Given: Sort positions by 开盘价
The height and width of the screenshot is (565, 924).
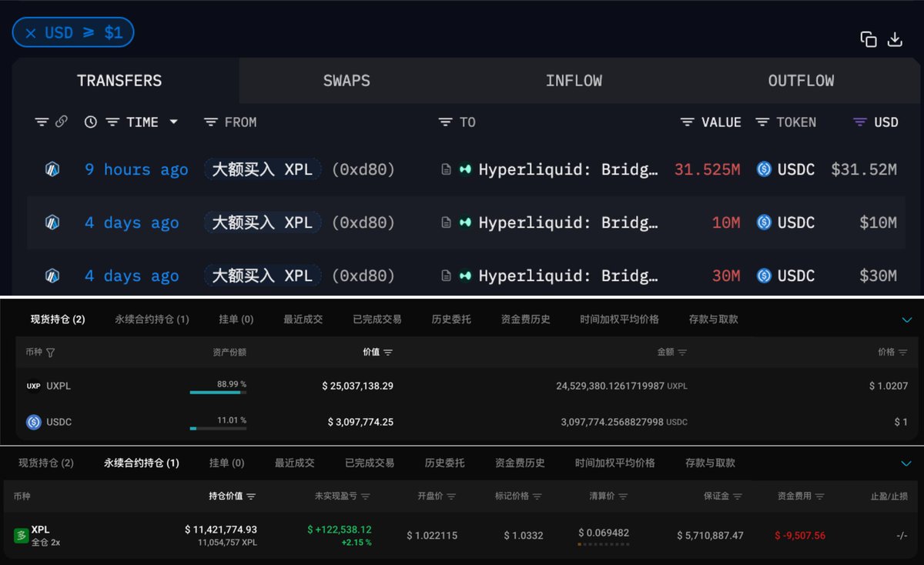Looking at the screenshot, I should pos(437,496).
